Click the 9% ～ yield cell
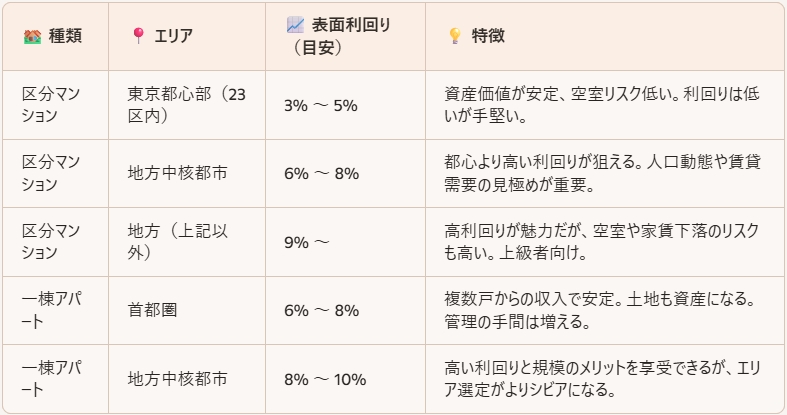Image resolution: width=787 pixels, height=415 pixels. pos(307,242)
